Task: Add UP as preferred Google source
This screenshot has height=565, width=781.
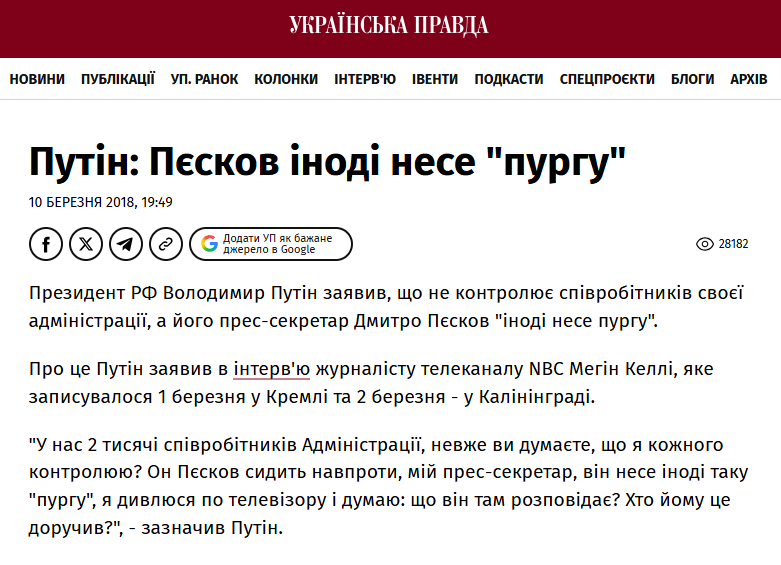Action: pos(271,244)
